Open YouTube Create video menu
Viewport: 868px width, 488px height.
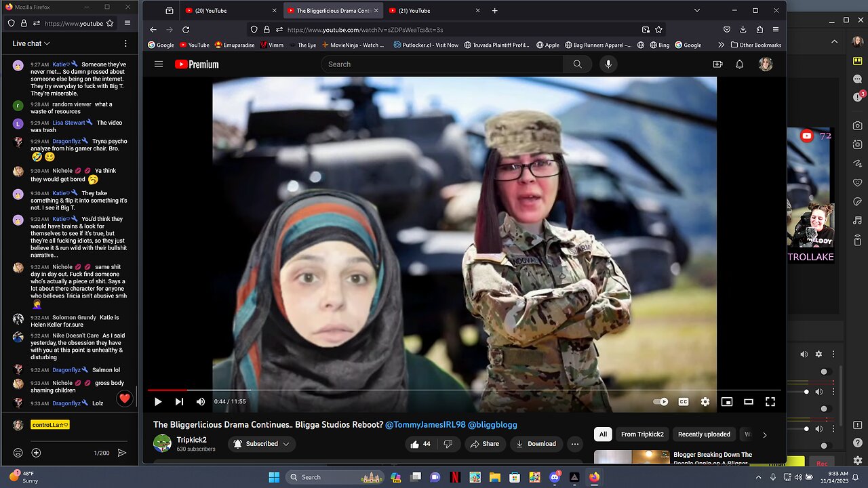click(717, 64)
